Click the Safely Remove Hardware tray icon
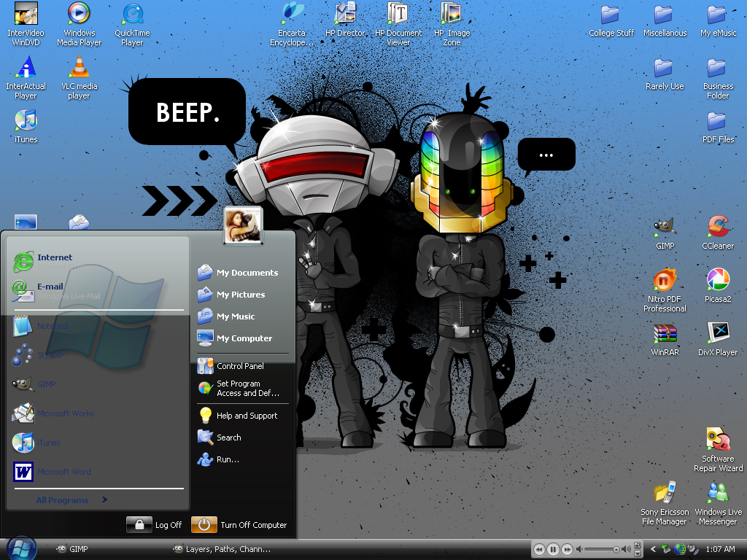Image resolution: width=747 pixels, height=560 pixels. pyautogui.click(x=665, y=549)
